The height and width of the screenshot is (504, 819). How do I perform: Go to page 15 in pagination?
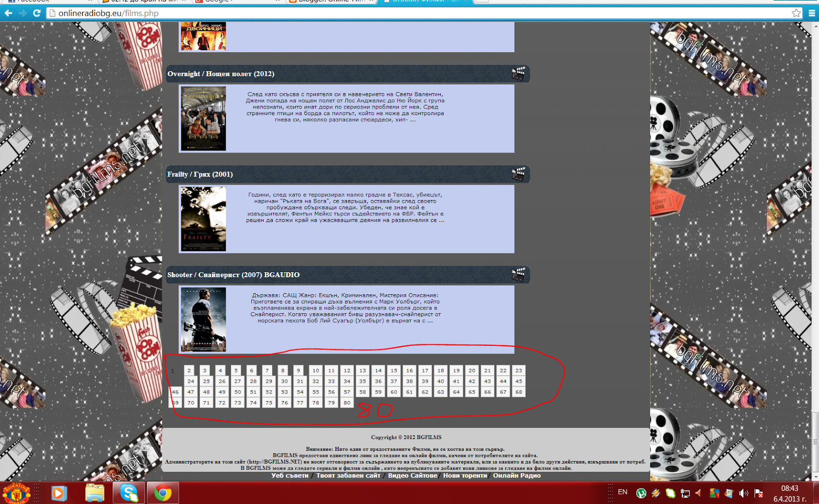pyautogui.click(x=394, y=370)
